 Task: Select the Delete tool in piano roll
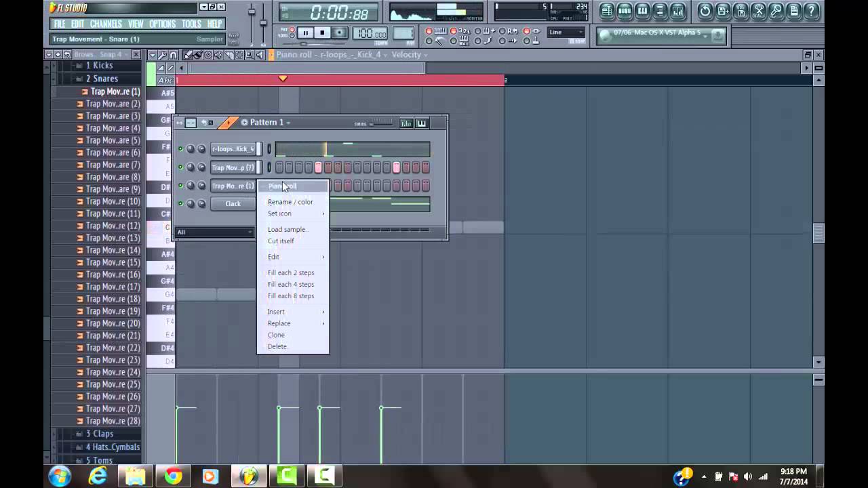click(208, 55)
